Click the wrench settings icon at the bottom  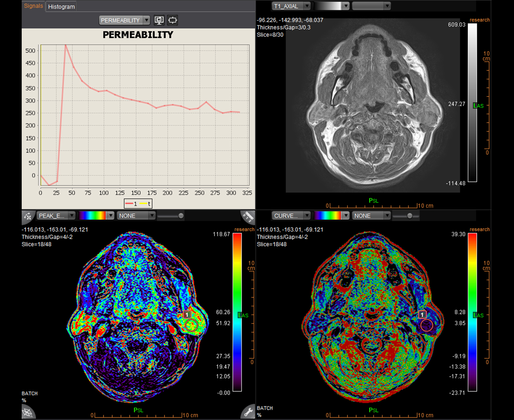[248, 411]
